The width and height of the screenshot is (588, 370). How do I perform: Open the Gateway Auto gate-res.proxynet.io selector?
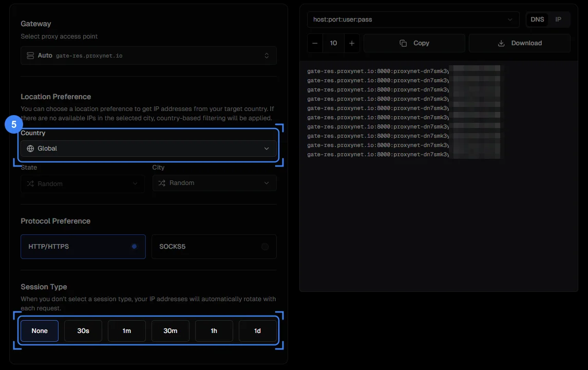point(148,55)
